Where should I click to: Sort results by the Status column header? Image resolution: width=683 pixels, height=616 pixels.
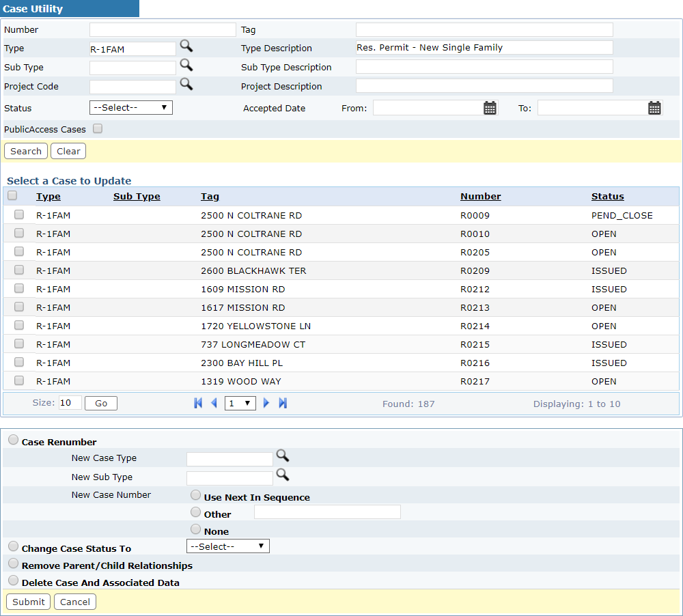click(607, 197)
